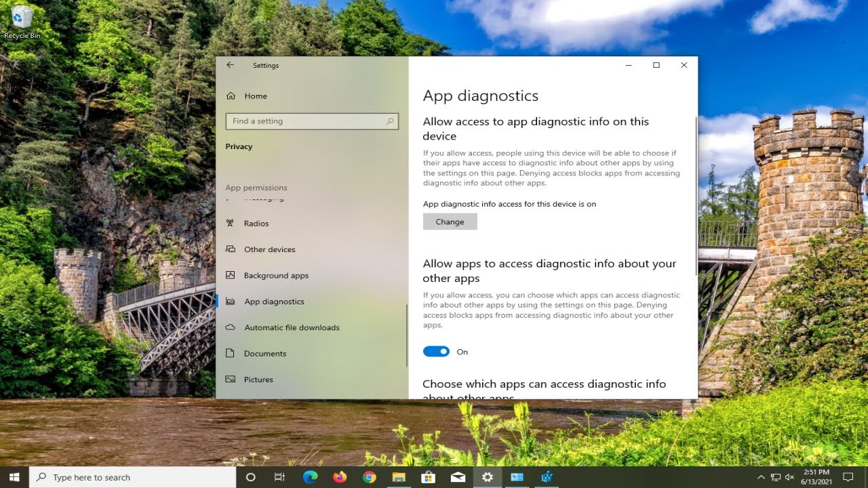Screen dimensions: 868x488
Task: Turn off apps access to diagnostic info
Action: (436, 351)
